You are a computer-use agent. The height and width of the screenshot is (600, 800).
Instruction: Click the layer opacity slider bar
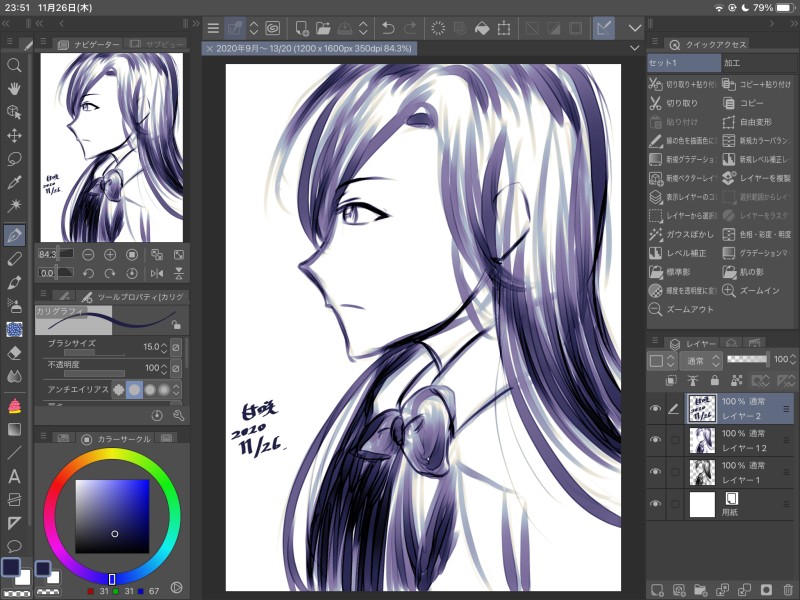point(747,359)
